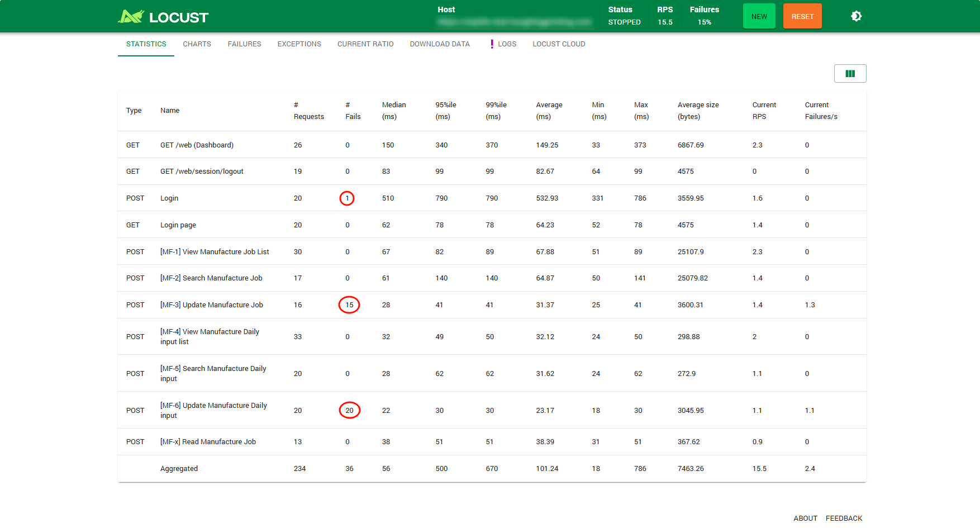Viewport: 980px width, 528px height.
Task: Start a NEW test run
Action: (759, 16)
